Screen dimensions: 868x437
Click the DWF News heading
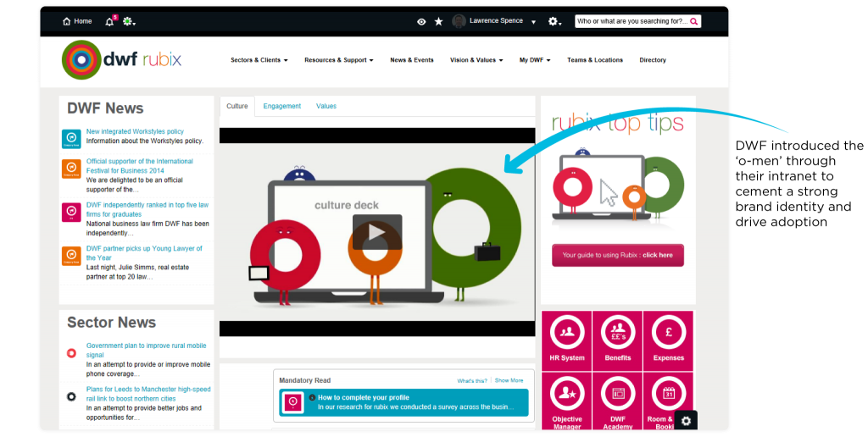click(105, 108)
